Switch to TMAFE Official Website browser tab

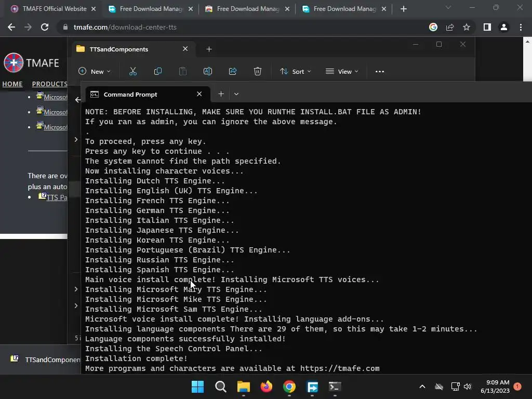pyautogui.click(x=54, y=9)
